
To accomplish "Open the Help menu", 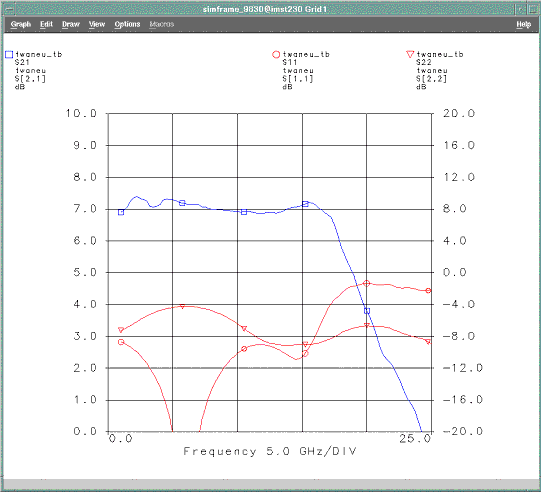I will (523, 24).
